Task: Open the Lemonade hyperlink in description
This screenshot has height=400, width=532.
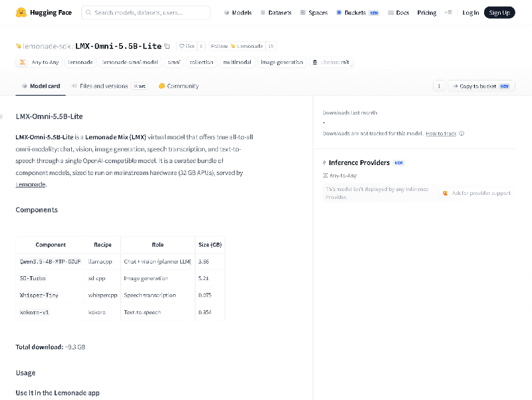Action: pos(31,184)
